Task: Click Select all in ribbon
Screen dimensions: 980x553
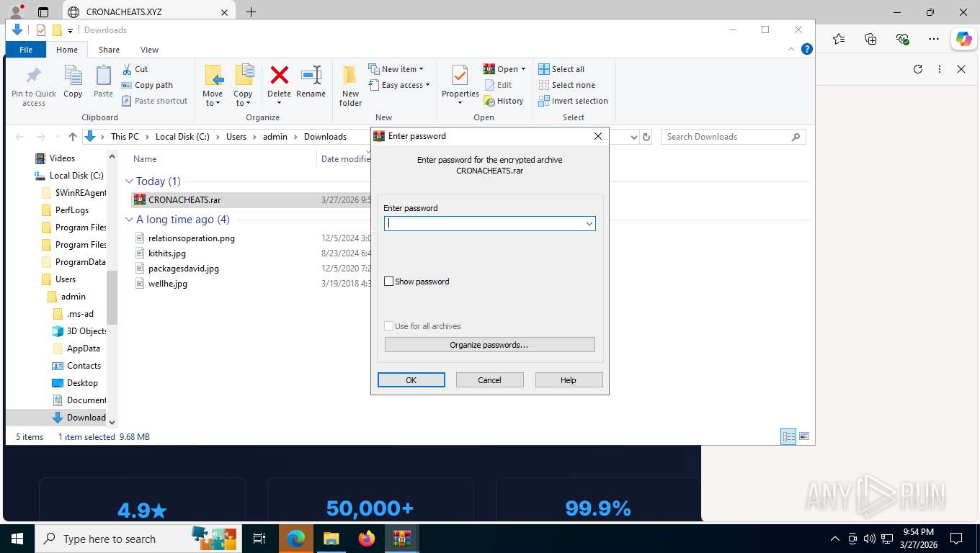Action: [561, 69]
